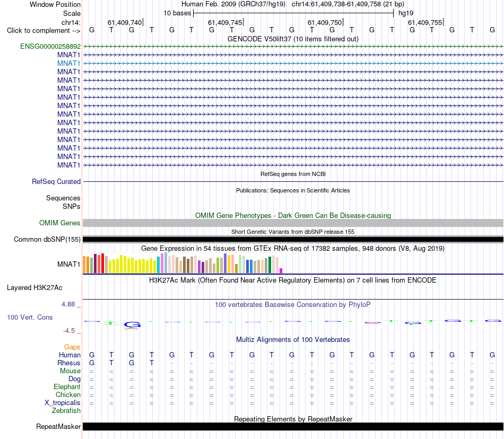This screenshot has height=439, width=504.
Task: Click the 61,409,750 ruler position
Action: pyautogui.click(x=325, y=22)
